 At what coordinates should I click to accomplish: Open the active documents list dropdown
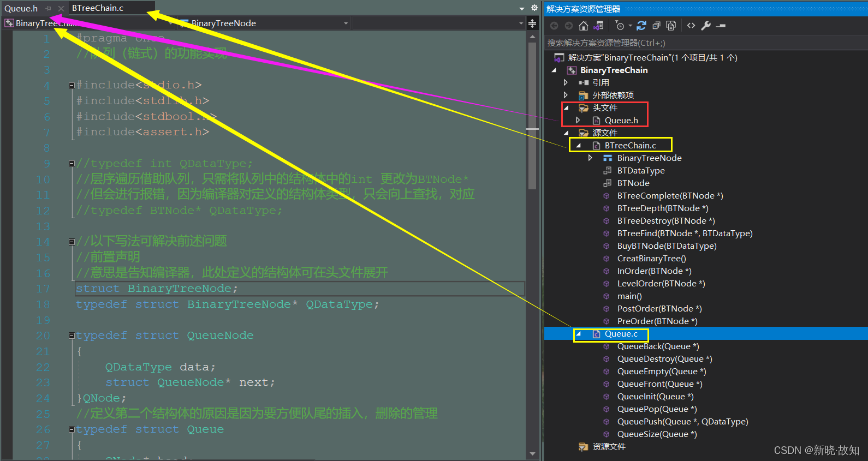tap(521, 8)
